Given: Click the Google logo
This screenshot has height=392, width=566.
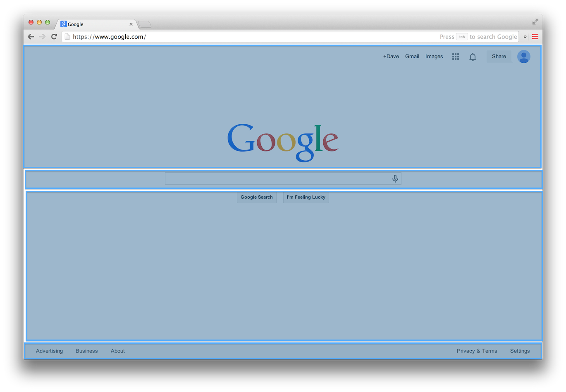Looking at the screenshot, I should click(x=283, y=143).
